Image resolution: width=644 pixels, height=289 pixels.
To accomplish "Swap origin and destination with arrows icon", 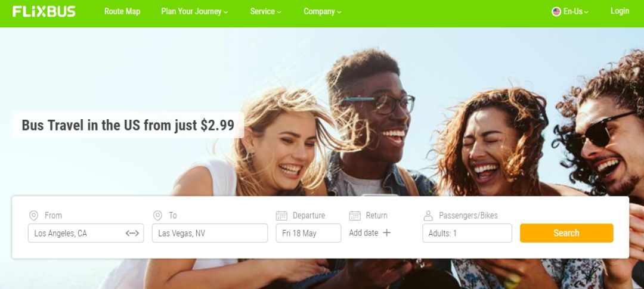I will click(x=132, y=233).
